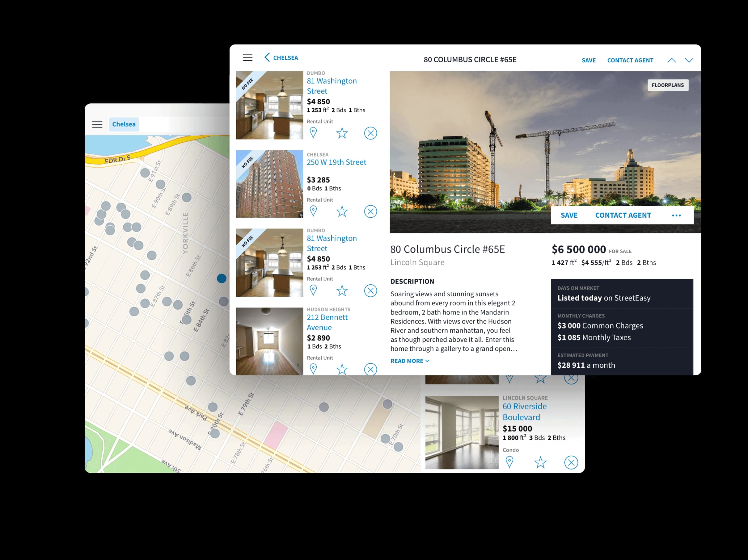Dismiss first 81 Washington Street listing
Viewport: 748px width, 560px height.
[x=370, y=133]
